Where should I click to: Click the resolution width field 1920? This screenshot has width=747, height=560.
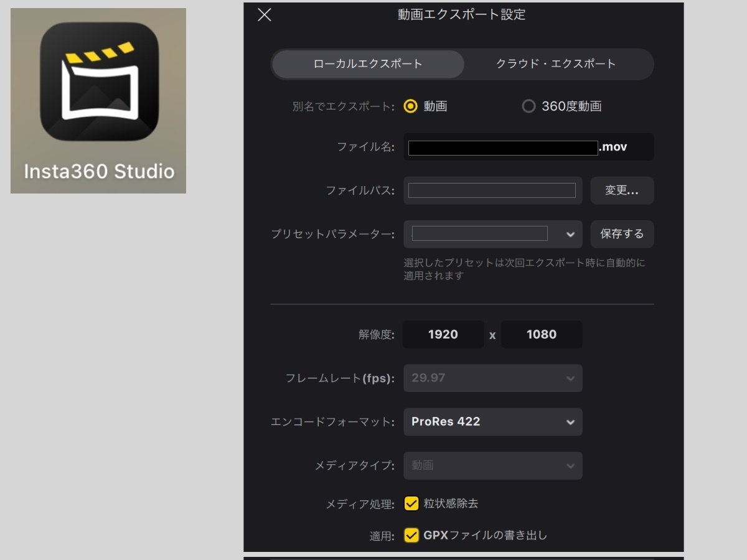(443, 334)
